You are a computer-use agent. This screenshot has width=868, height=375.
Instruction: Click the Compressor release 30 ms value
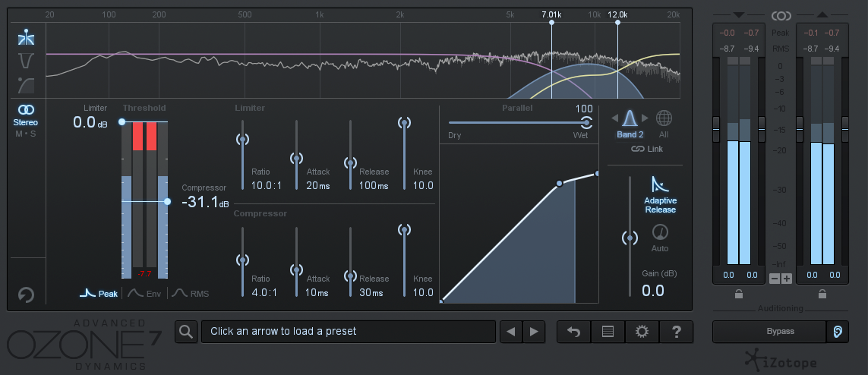(x=371, y=292)
